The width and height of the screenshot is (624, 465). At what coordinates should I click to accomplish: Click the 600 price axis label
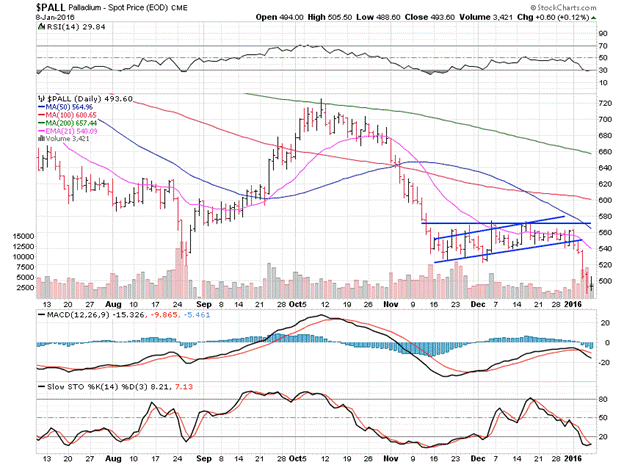pos(605,200)
